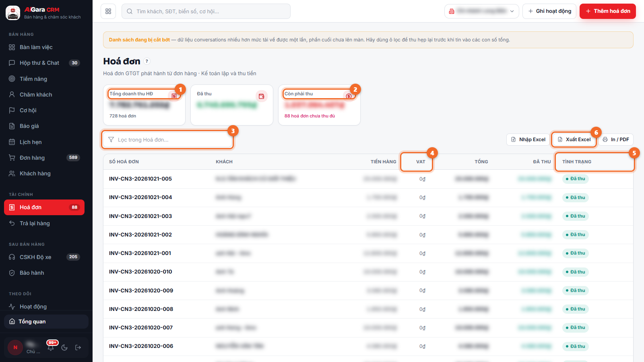The height and width of the screenshot is (362, 644).
Task: Click the help question mark beside Hoá đơn
Action: [x=147, y=61]
